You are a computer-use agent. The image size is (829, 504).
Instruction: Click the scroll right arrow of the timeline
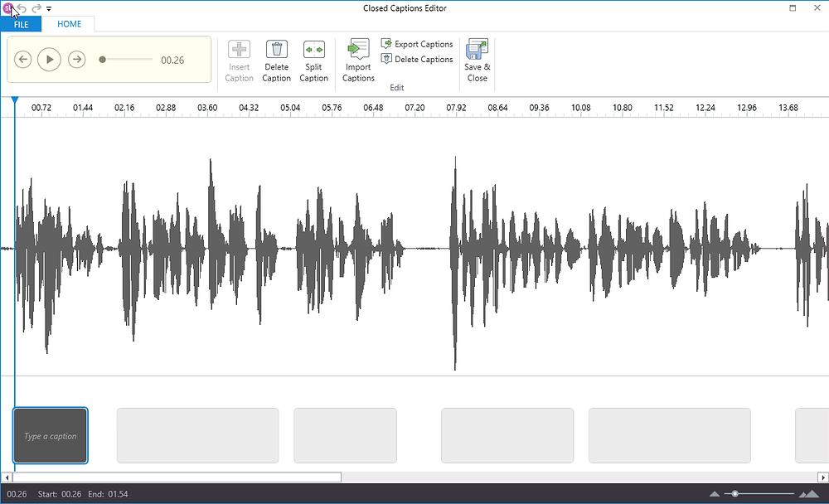coord(822,477)
